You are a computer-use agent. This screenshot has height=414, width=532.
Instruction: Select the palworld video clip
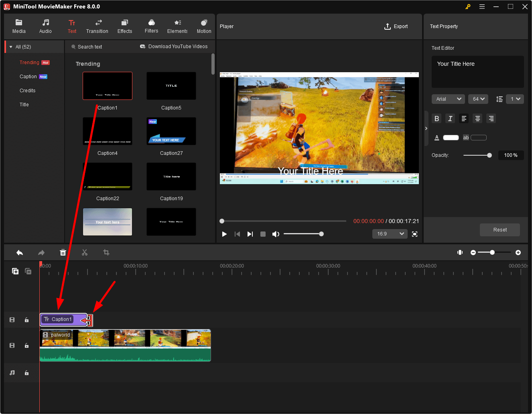coord(125,345)
